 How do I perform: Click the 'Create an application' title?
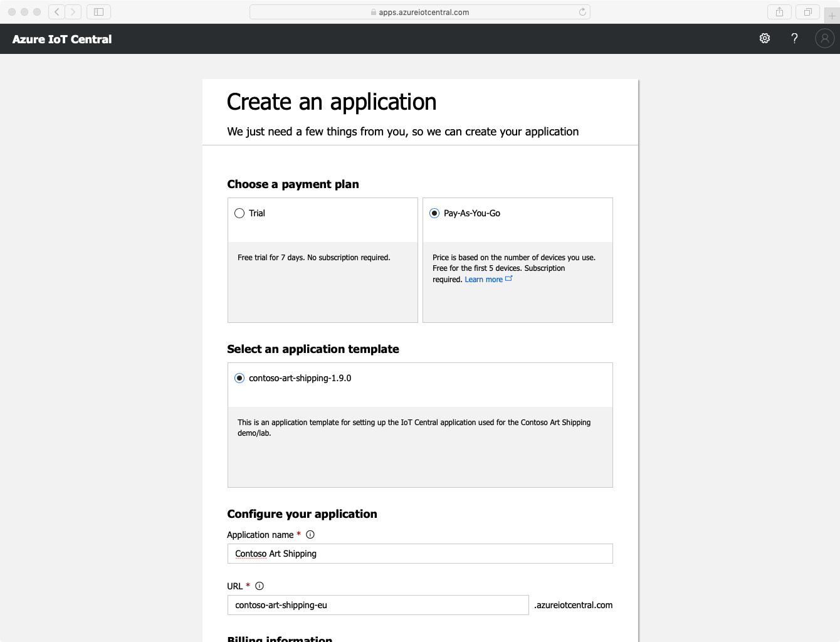coord(332,102)
